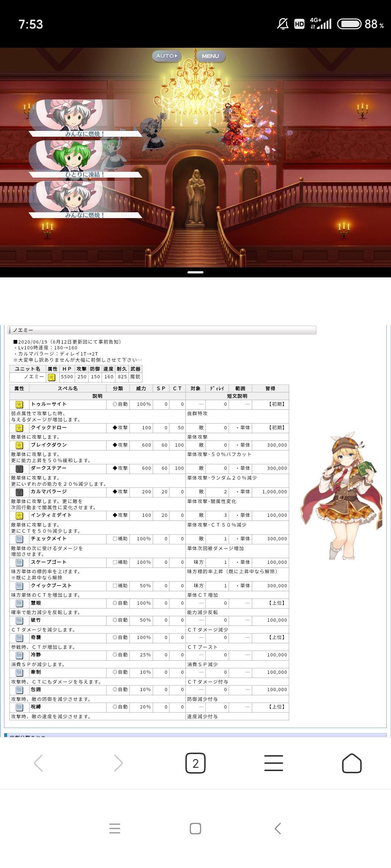Tap the browser back arrow
This screenshot has height=868, width=391.
point(38,763)
